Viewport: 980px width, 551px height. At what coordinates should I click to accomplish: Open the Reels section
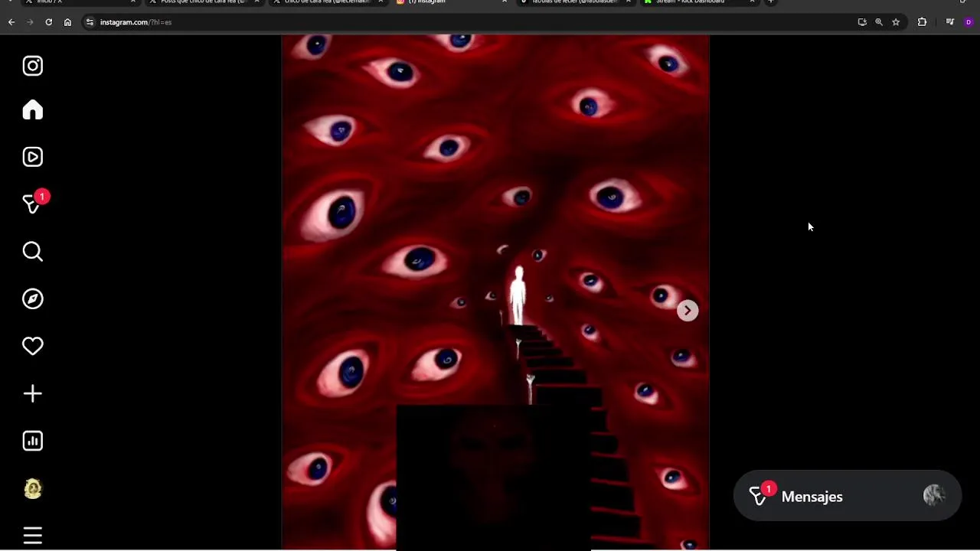pyautogui.click(x=33, y=157)
